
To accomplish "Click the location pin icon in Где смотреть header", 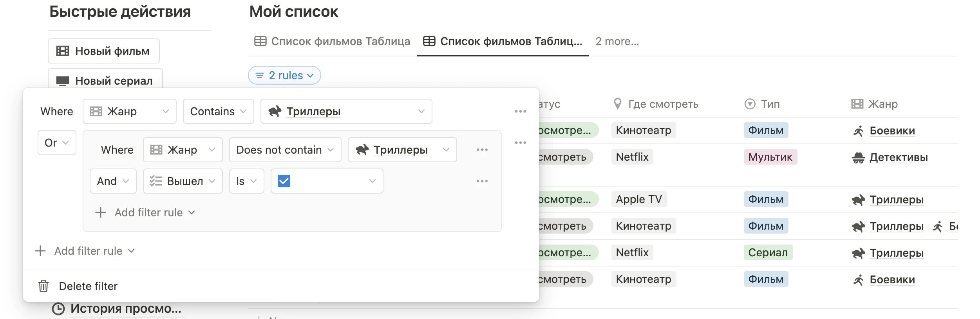I will 617,104.
